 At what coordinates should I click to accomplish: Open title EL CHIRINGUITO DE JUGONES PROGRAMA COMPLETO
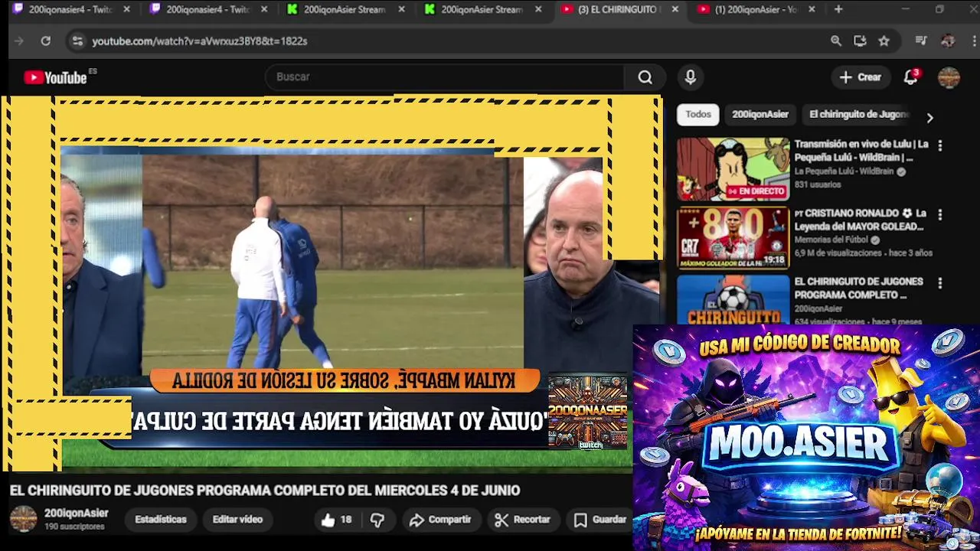(858, 289)
